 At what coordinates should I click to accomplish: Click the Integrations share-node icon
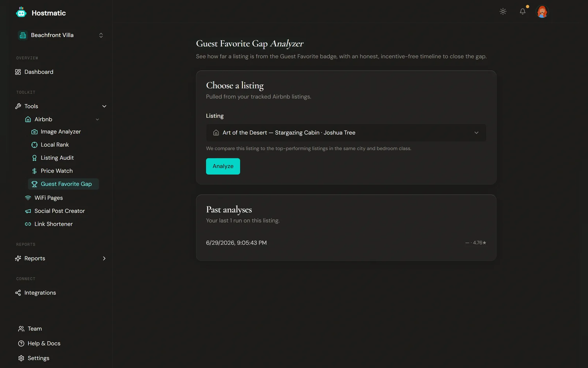click(18, 293)
